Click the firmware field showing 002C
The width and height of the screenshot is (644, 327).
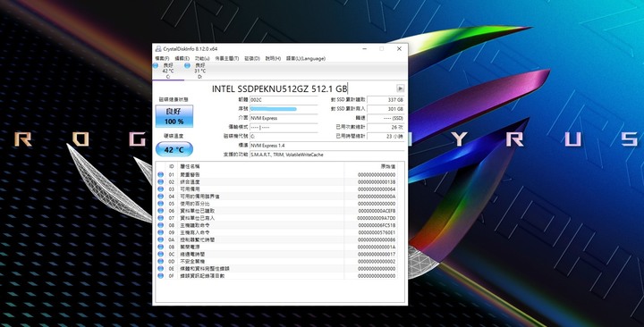point(284,100)
